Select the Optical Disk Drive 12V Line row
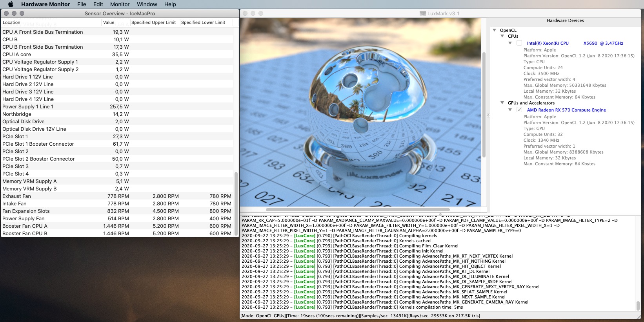Viewport: 644px width, 322px height. (x=118, y=129)
